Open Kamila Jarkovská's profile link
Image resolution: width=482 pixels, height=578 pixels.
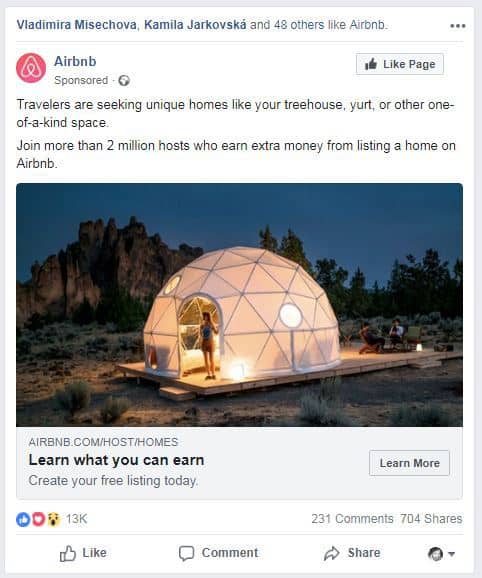[195, 25]
